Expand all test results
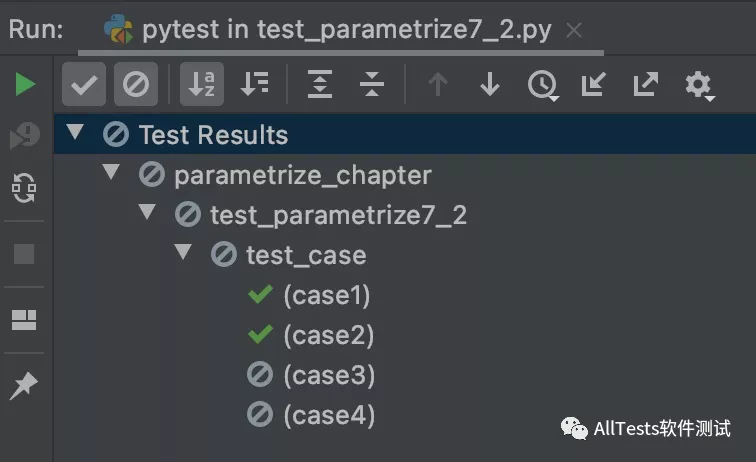Screen dimensions: 756x462 [x=320, y=85]
